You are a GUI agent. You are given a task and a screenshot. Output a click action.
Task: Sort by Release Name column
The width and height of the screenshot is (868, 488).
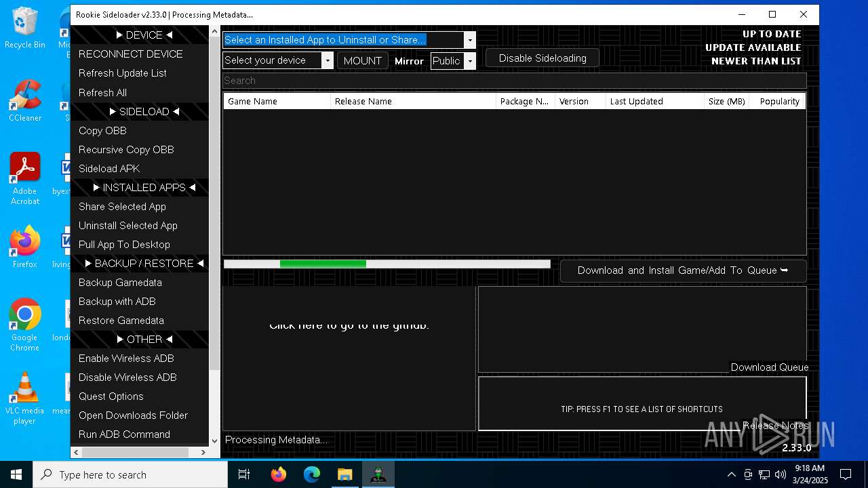413,101
